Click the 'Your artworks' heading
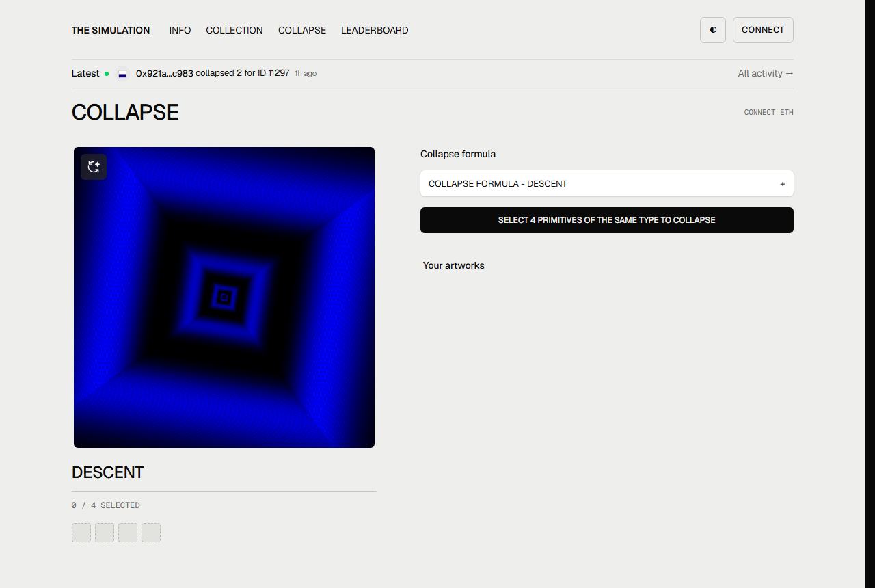The height and width of the screenshot is (588, 875). click(453, 265)
